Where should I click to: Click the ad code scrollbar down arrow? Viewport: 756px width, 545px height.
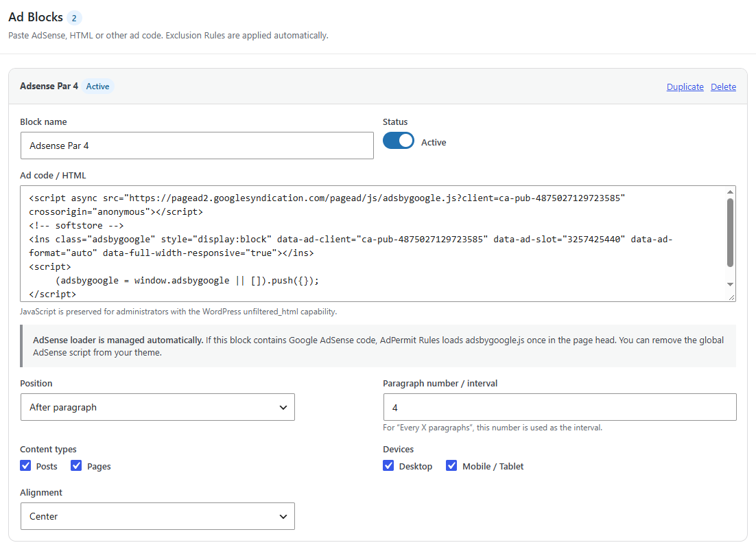(730, 285)
